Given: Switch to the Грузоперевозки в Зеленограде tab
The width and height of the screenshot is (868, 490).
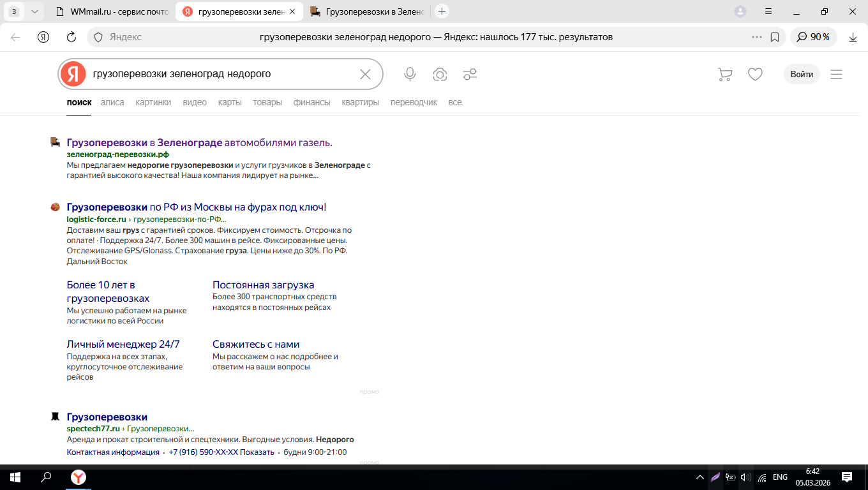Looking at the screenshot, I should click(367, 11).
